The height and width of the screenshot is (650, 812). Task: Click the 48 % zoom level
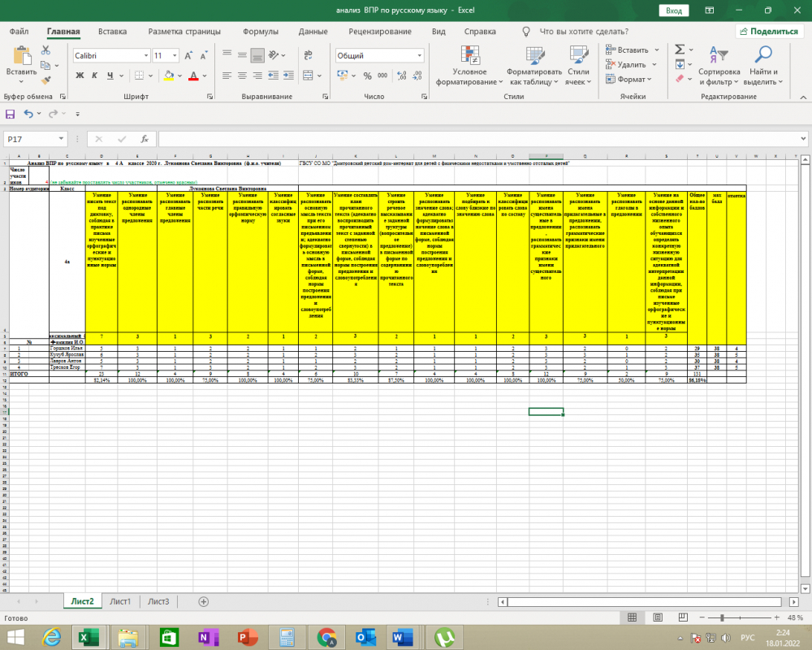pos(795,617)
